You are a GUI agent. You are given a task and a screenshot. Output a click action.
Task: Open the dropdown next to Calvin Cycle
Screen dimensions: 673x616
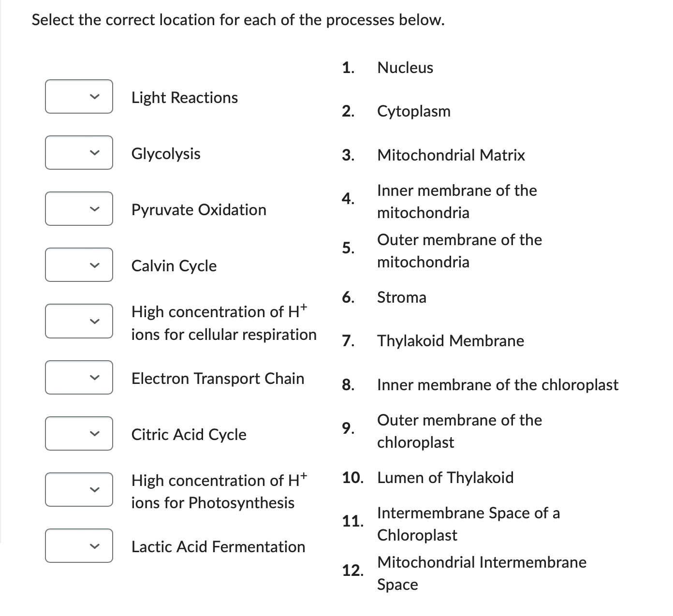pos(79,265)
